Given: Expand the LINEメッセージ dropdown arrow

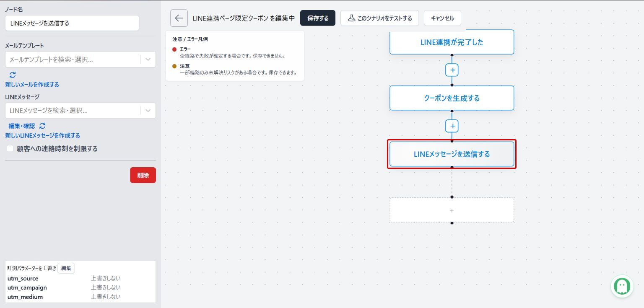Looking at the screenshot, I should [x=148, y=111].
